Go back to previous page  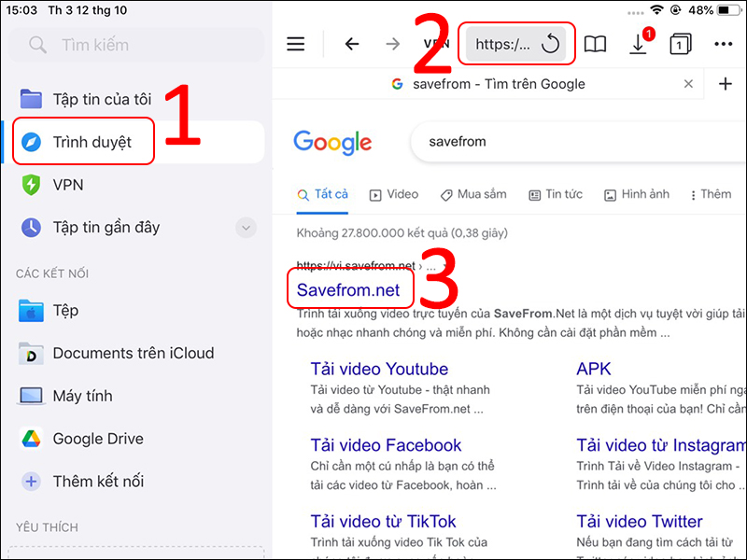click(x=351, y=44)
